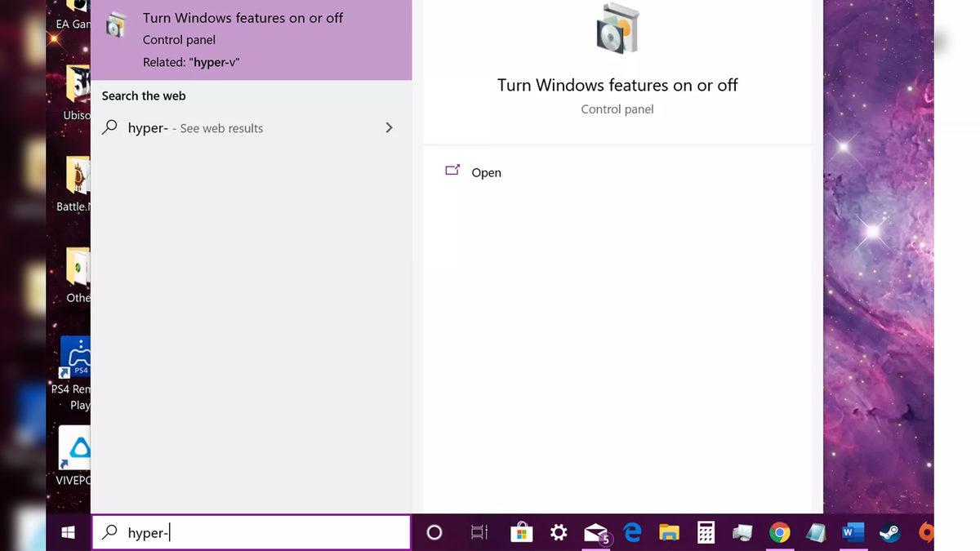980x551 pixels.
Task: Open Microsoft Edge browser
Action: tap(631, 532)
